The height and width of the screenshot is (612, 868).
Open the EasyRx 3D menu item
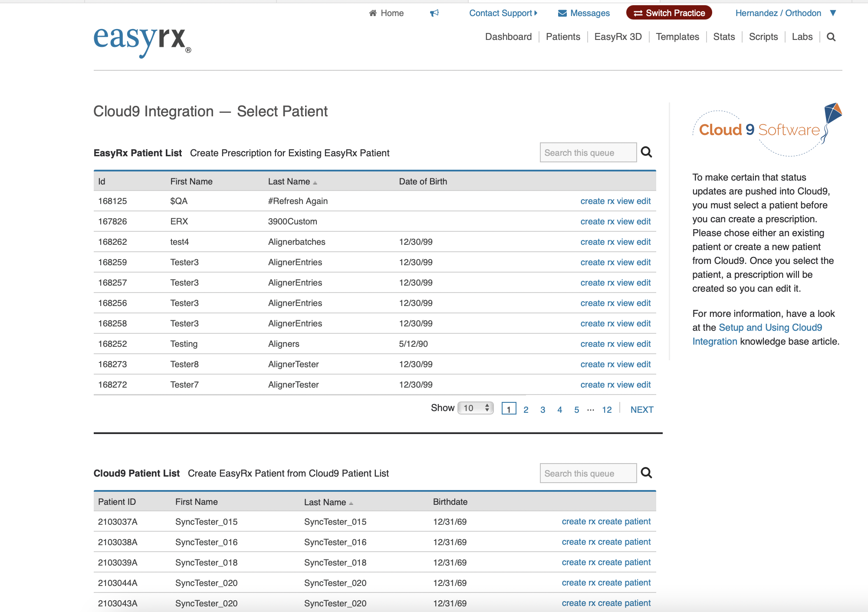point(618,37)
